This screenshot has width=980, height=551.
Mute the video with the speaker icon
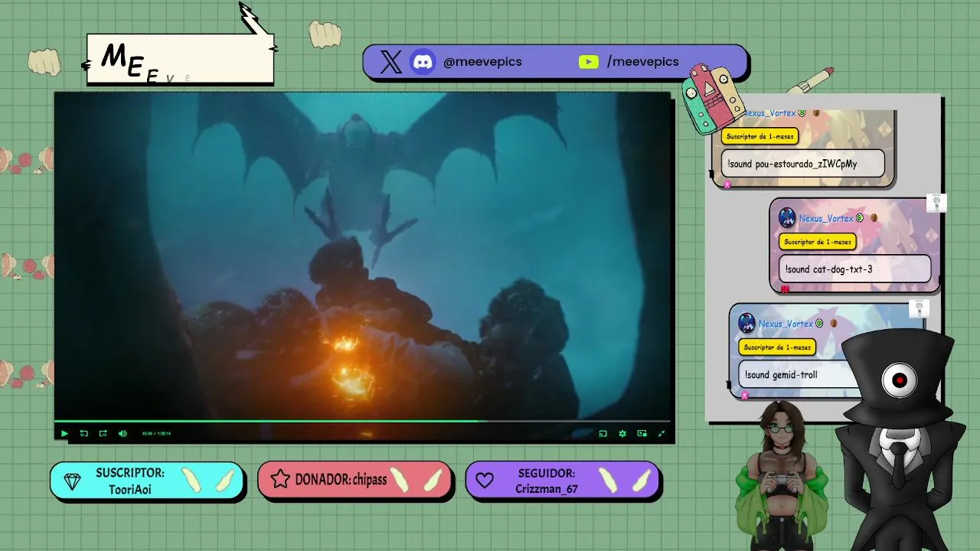click(x=122, y=433)
